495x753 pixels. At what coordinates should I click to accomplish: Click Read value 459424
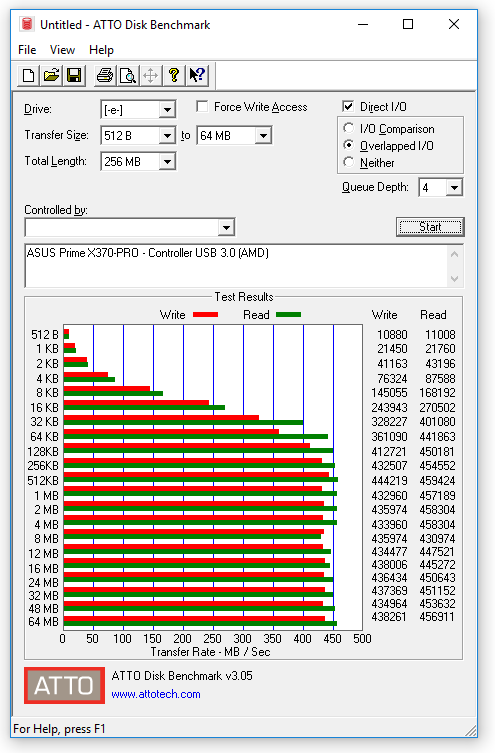[437, 480]
